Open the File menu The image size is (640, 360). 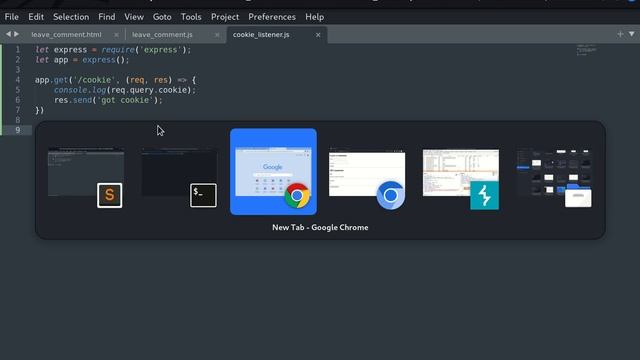[11, 17]
